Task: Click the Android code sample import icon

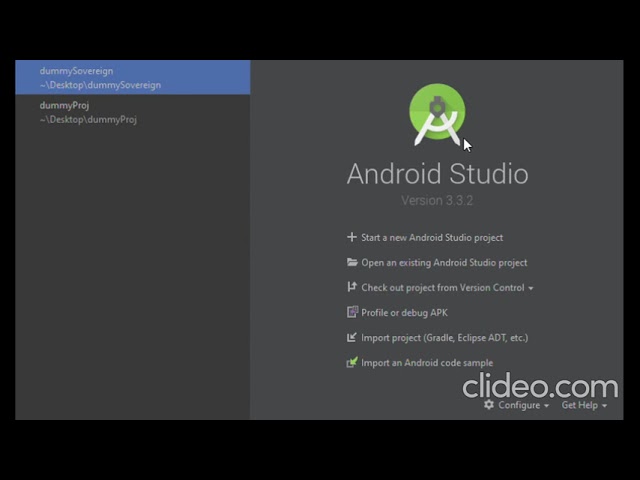Action: 352,362
